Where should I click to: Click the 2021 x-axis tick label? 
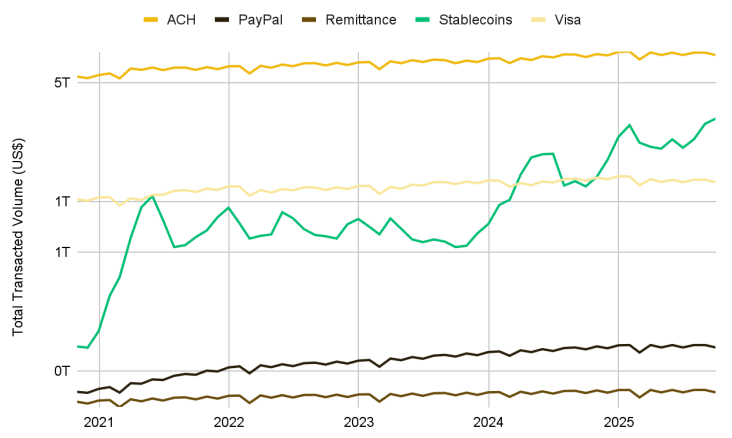100,423
